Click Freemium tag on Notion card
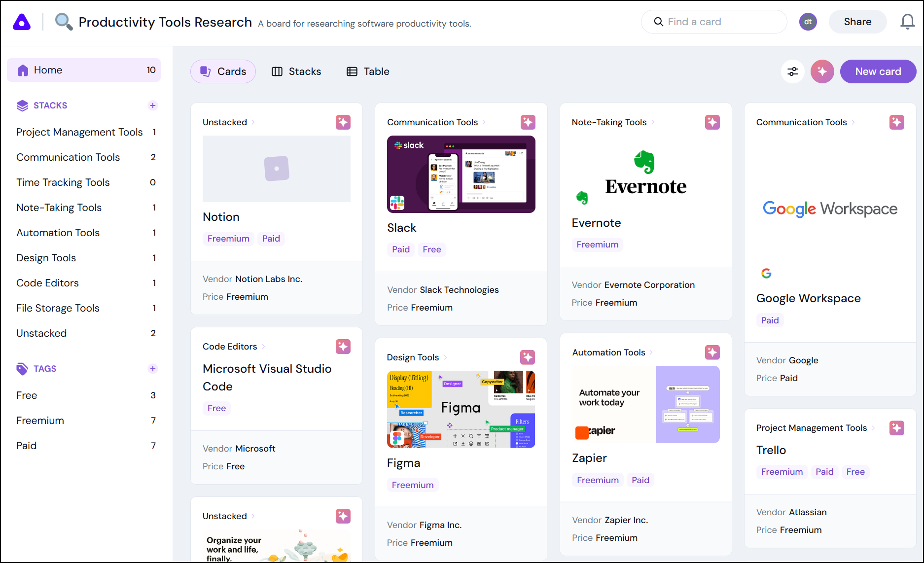924x563 pixels. point(228,239)
